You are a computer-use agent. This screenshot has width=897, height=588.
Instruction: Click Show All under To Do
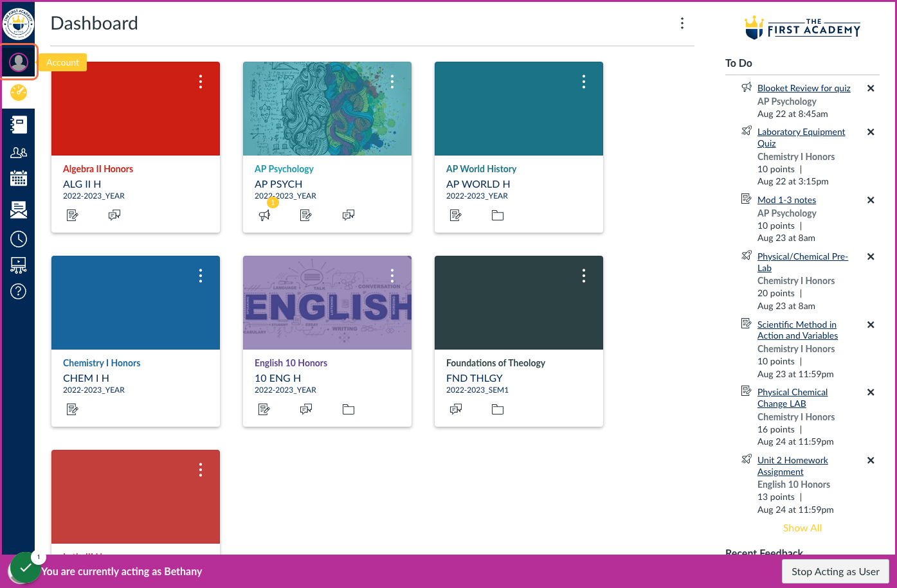tap(802, 528)
